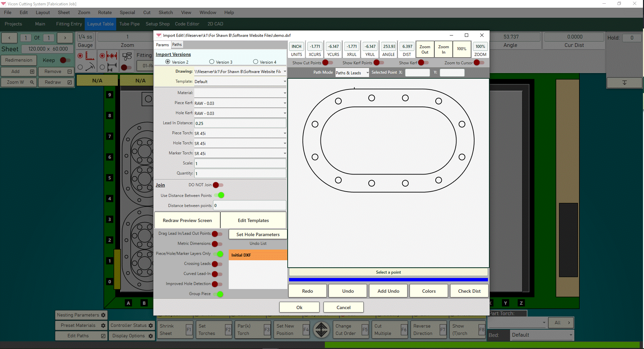This screenshot has height=349, width=644.
Task: Click the Selected Point X input field
Action: point(417,72)
